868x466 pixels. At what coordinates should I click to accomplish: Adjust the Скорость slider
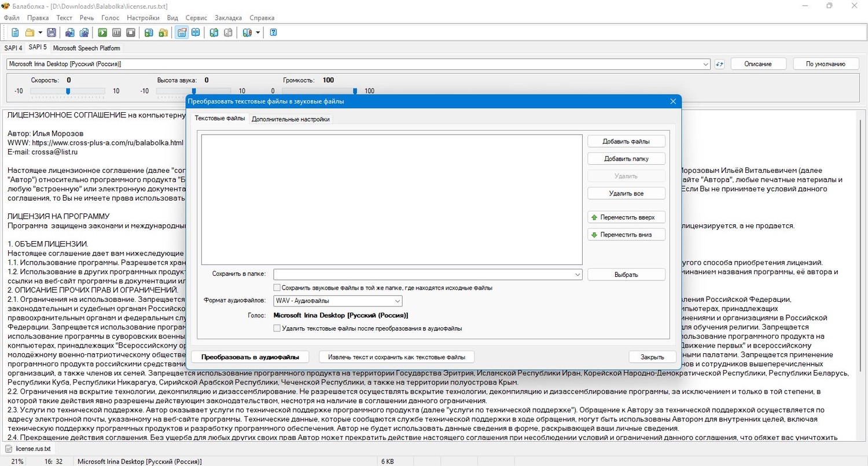[68, 91]
